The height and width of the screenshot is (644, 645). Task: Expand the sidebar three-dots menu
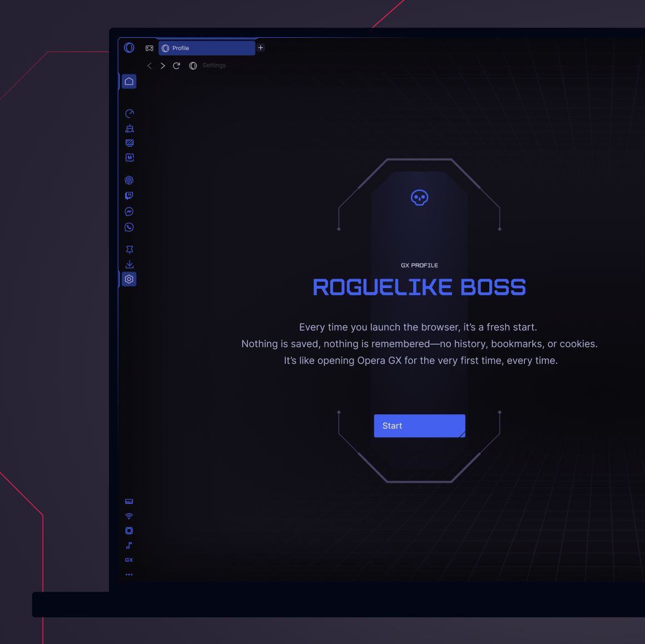(129, 574)
